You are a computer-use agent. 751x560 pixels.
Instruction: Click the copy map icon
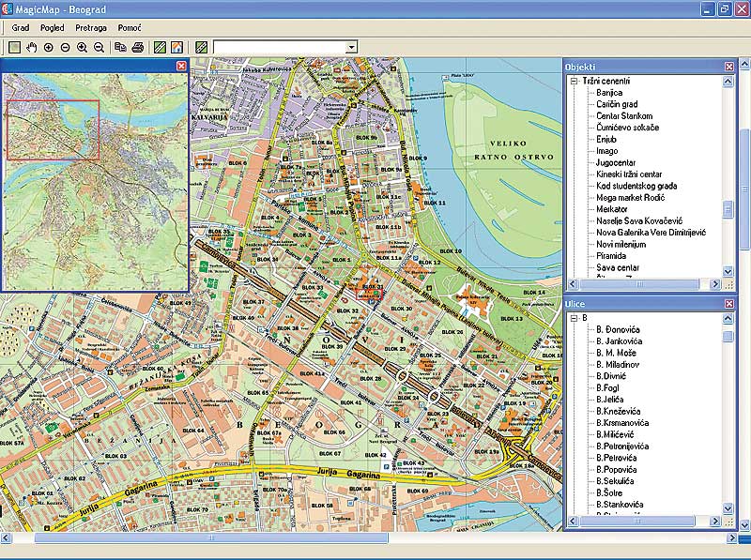pos(120,48)
